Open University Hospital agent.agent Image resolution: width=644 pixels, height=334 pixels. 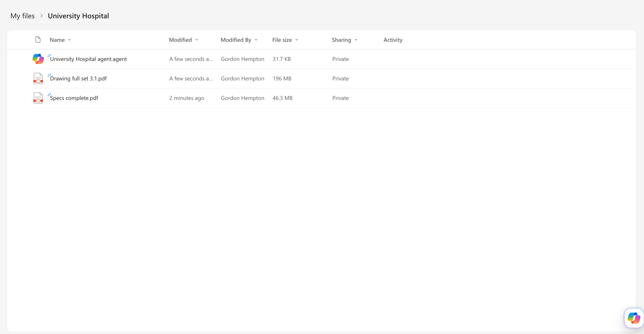click(88, 59)
